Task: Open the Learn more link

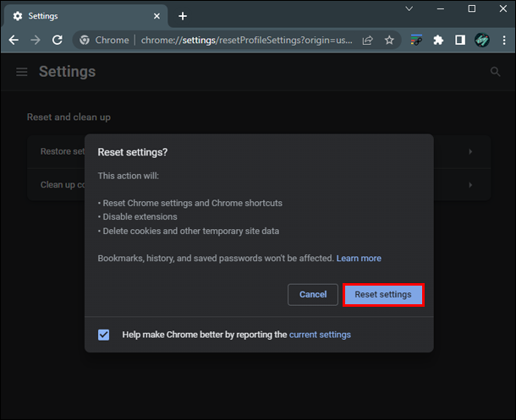Action: coord(359,258)
